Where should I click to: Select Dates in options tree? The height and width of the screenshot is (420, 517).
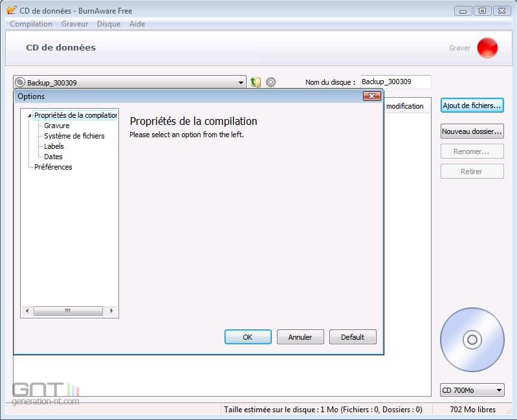53,157
